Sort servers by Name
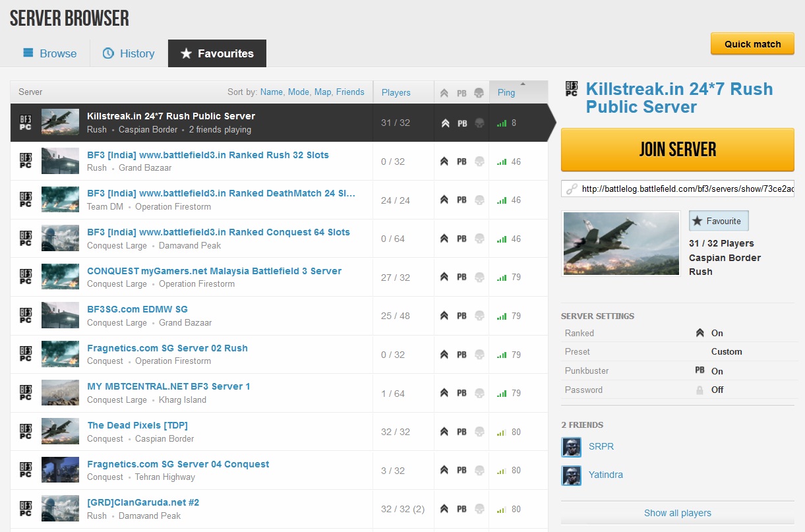The height and width of the screenshot is (532, 805). coord(272,92)
